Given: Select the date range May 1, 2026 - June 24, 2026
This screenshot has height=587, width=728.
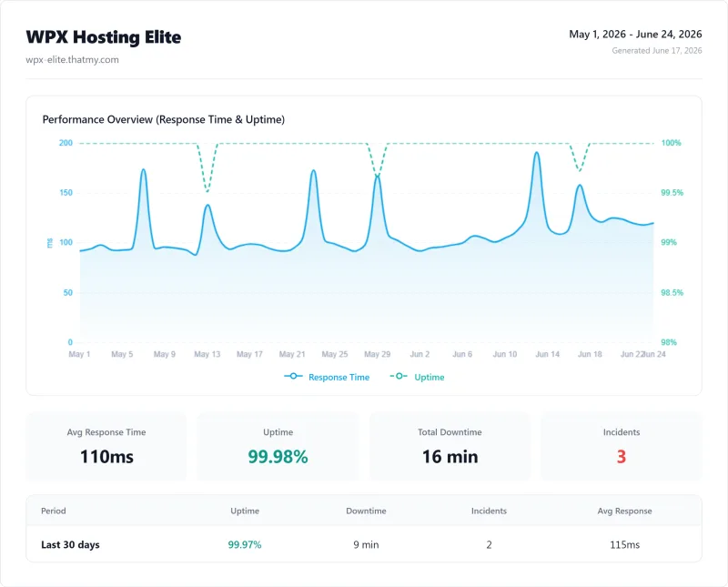Looking at the screenshot, I should (x=635, y=35).
